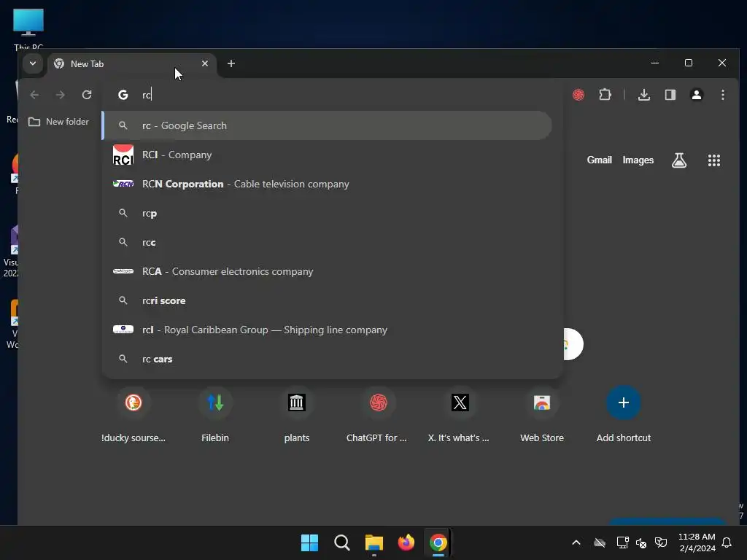The width and height of the screenshot is (747, 560).
Task: Open the profile avatar icon
Action: point(697,95)
